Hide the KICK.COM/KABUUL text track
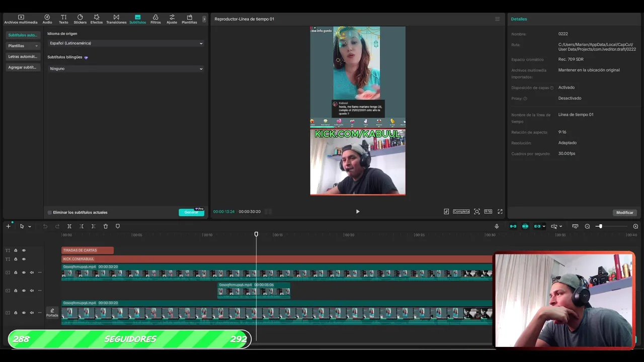644x362 pixels. [24, 259]
